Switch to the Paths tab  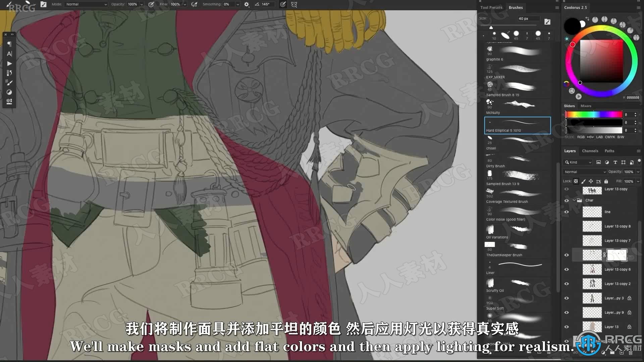610,151
